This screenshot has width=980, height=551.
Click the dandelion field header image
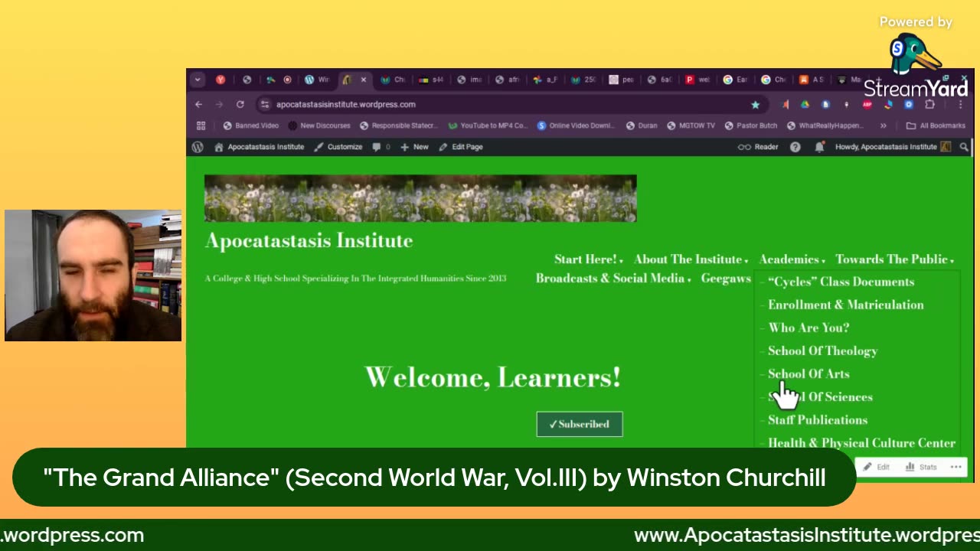420,198
